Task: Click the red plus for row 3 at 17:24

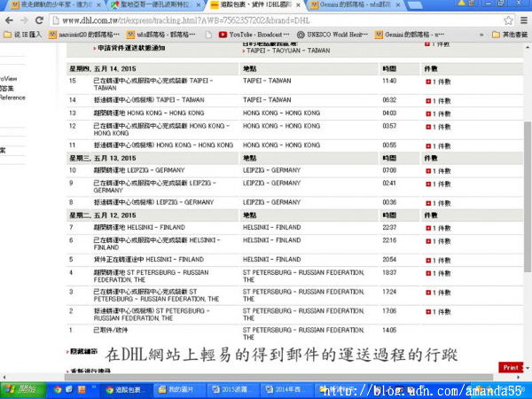Action: pos(428,293)
